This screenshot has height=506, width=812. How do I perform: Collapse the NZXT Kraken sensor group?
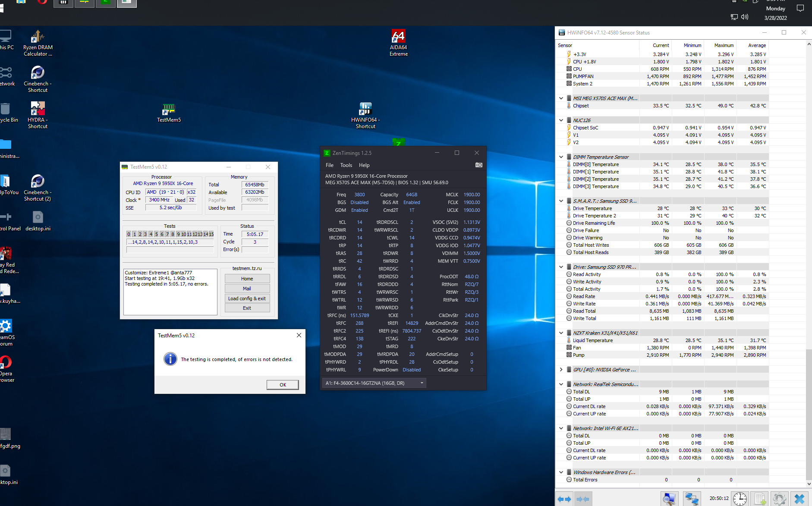point(561,333)
